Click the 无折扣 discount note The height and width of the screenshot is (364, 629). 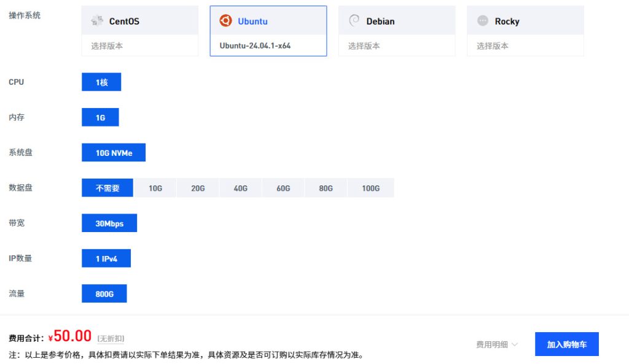coord(111,339)
